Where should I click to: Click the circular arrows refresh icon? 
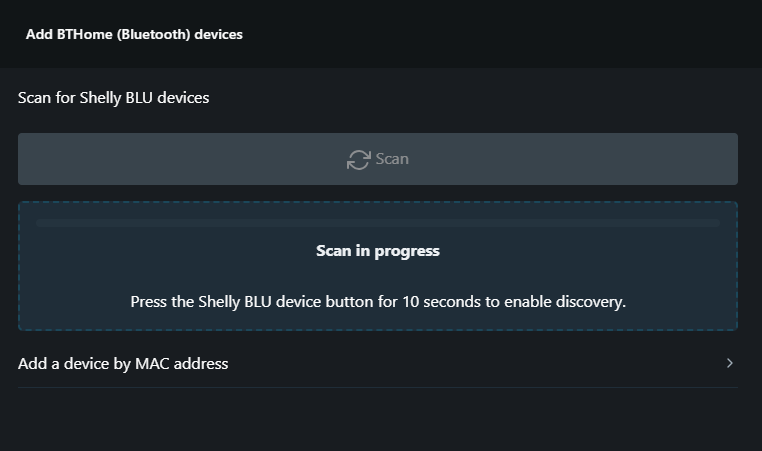pos(358,159)
